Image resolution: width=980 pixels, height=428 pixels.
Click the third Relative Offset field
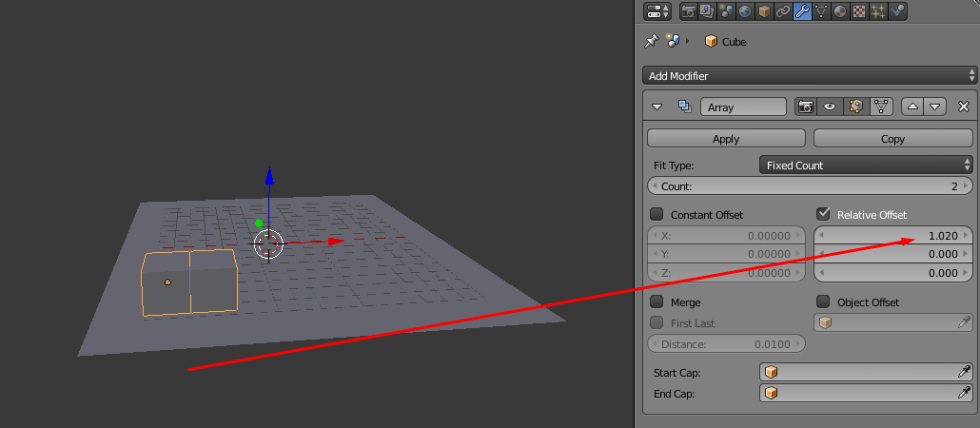pos(893,272)
